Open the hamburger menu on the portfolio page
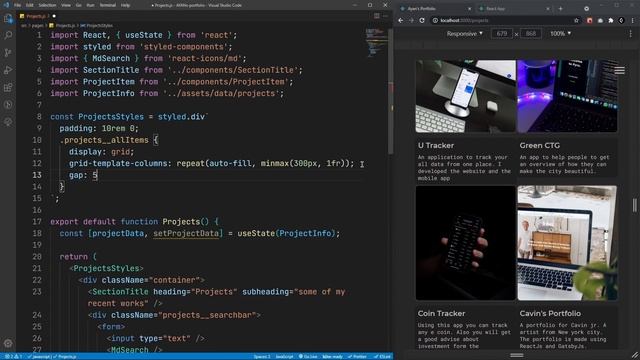The height and width of the screenshot is (360, 640). tap(620, 71)
